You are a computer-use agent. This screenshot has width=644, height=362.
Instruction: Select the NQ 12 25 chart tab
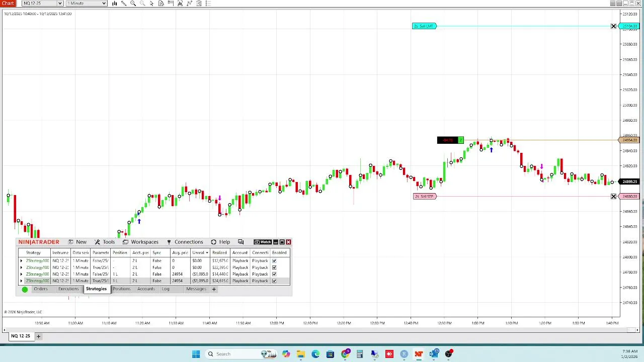21,336
